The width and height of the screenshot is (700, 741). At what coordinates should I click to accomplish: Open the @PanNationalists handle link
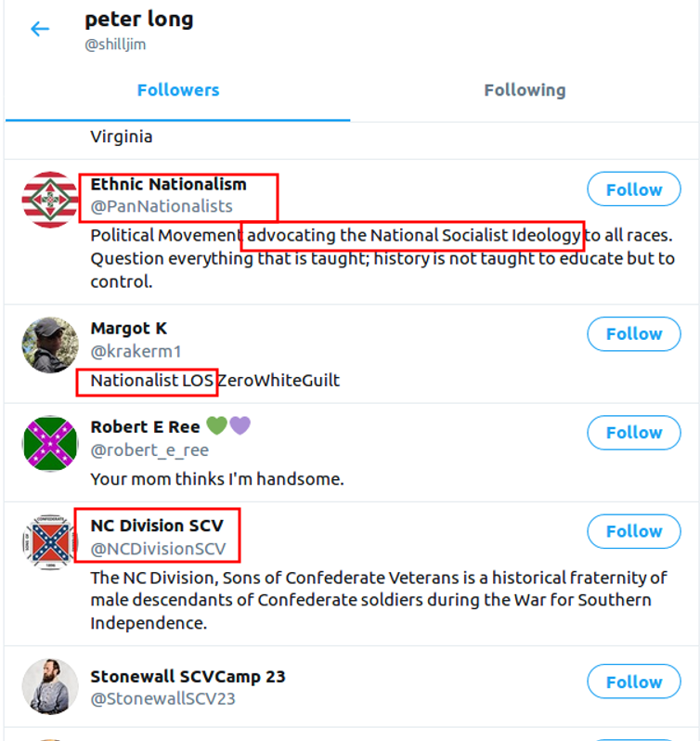(162, 206)
